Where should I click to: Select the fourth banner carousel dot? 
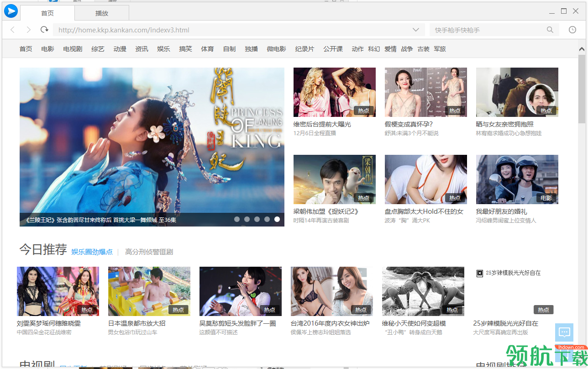coord(267,219)
